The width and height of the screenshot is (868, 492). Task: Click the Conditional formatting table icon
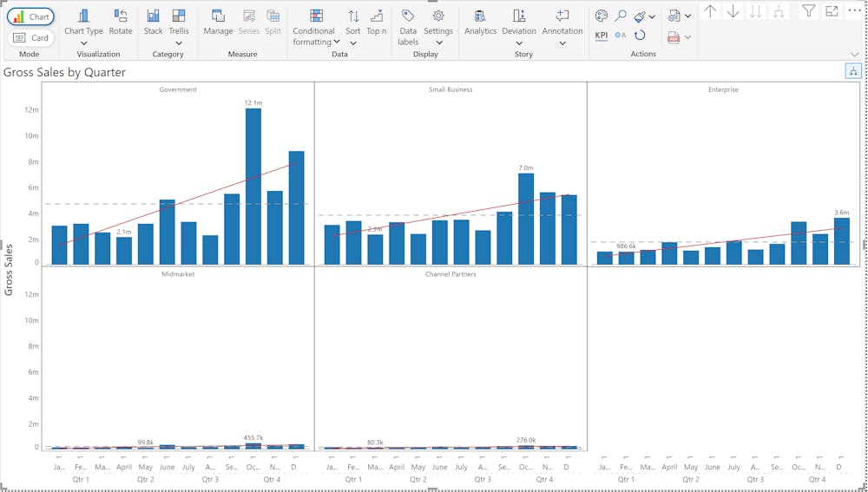(316, 16)
